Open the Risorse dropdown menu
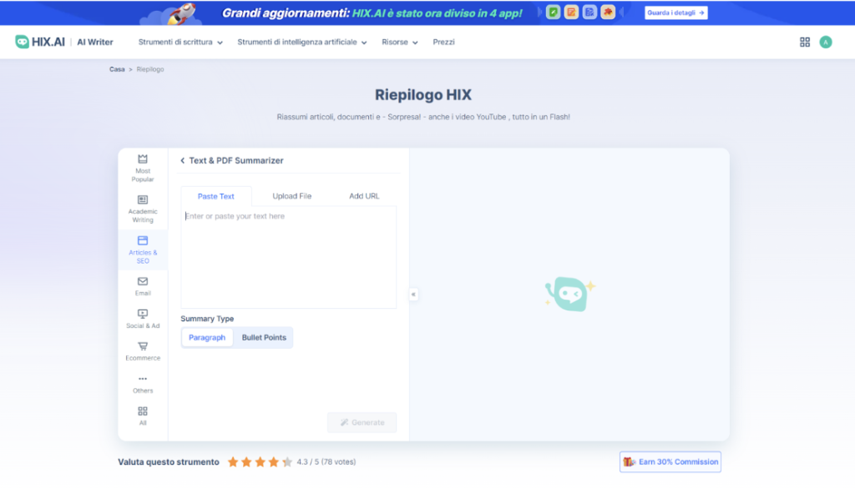855x504 pixels. pos(400,42)
